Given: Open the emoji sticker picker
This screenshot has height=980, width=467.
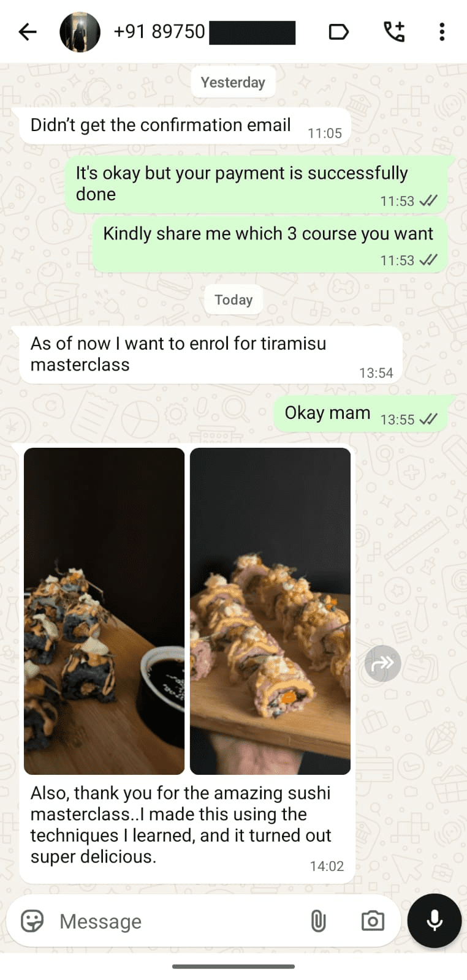Looking at the screenshot, I should 32,921.
